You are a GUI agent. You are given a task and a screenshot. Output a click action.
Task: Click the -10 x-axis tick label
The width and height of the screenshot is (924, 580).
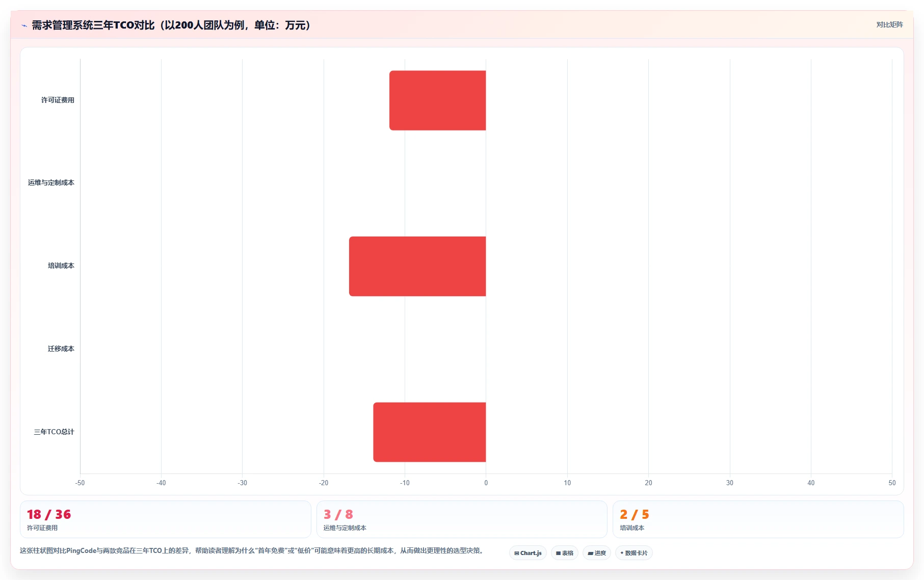pyautogui.click(x=405, y=483)
